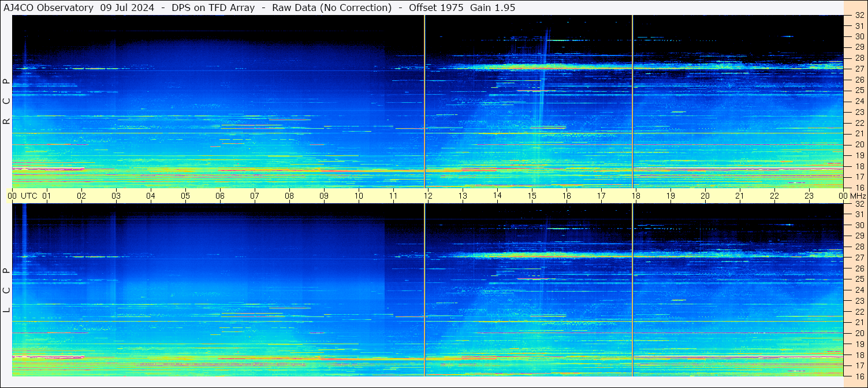Select the Raw Data (No Correction) text

point(331,8)
